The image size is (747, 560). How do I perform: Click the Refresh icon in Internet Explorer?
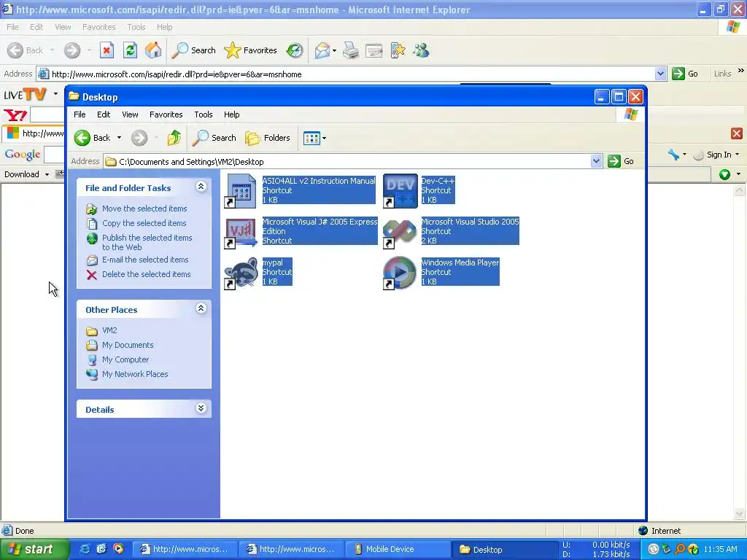pyautogui.click(x=130, y=50)
